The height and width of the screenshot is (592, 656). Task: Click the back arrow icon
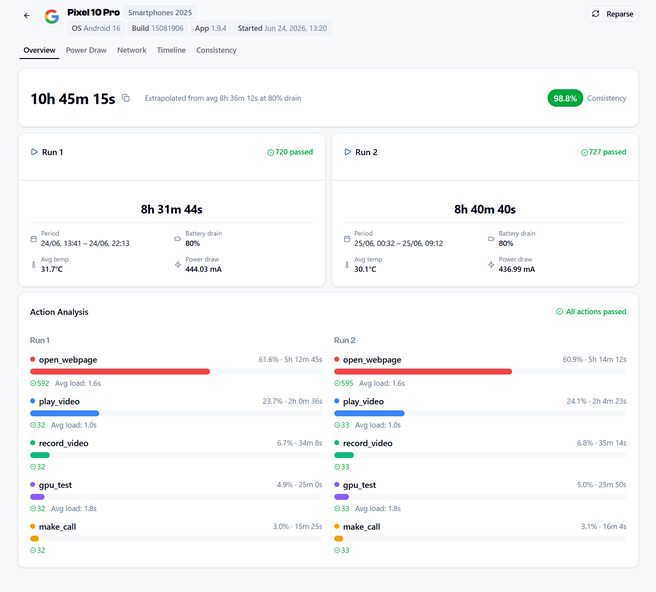(27, 16)
